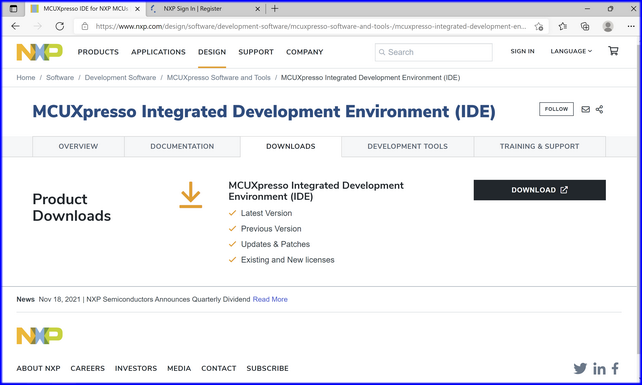642x385 pixels.
Task: Open NXP LinkedIn page icon
Action: [599, 369]
